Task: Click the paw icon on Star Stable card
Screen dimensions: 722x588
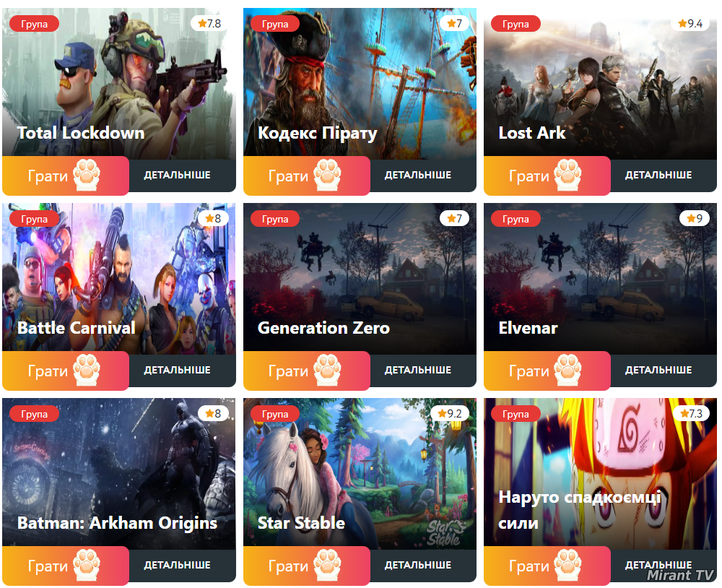Action: (327, 565)
